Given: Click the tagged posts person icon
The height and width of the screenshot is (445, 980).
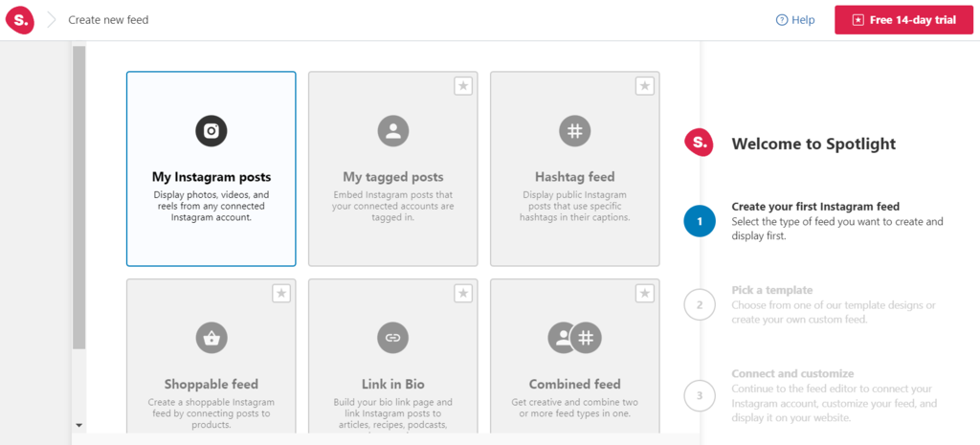Looking at the screenshot, I should pyautogui.click(x=392, y=131).
